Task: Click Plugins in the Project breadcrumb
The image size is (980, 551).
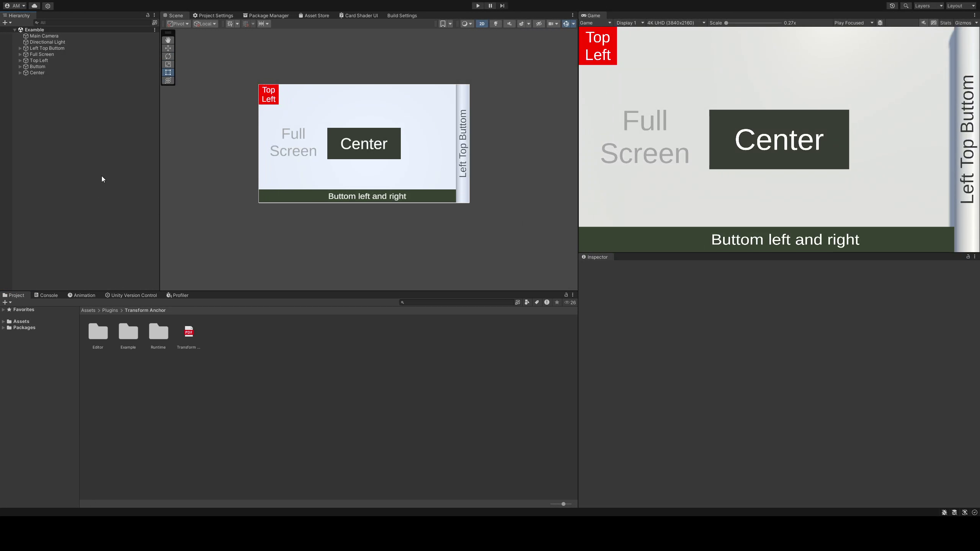Action: (x=110, y=310)
